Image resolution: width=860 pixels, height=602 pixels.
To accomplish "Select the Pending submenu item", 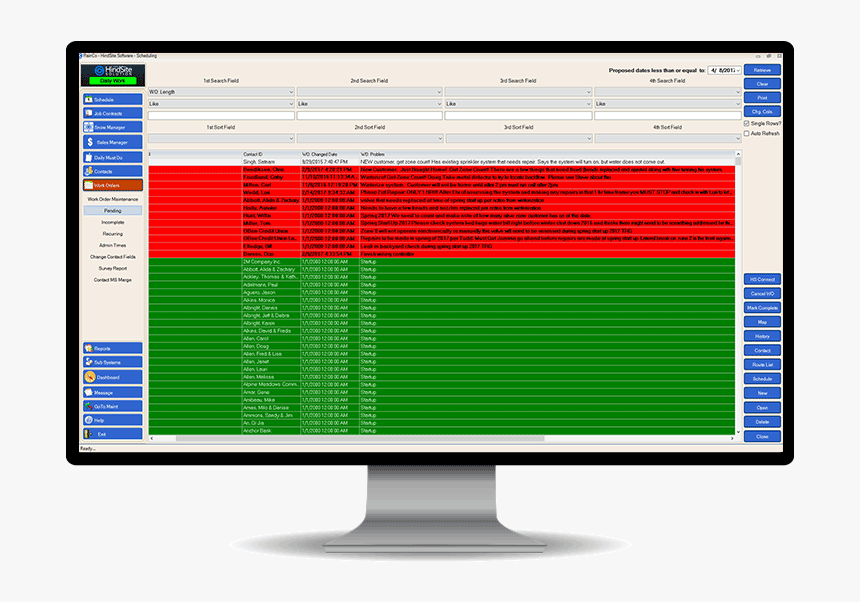I will coord(113,211).
